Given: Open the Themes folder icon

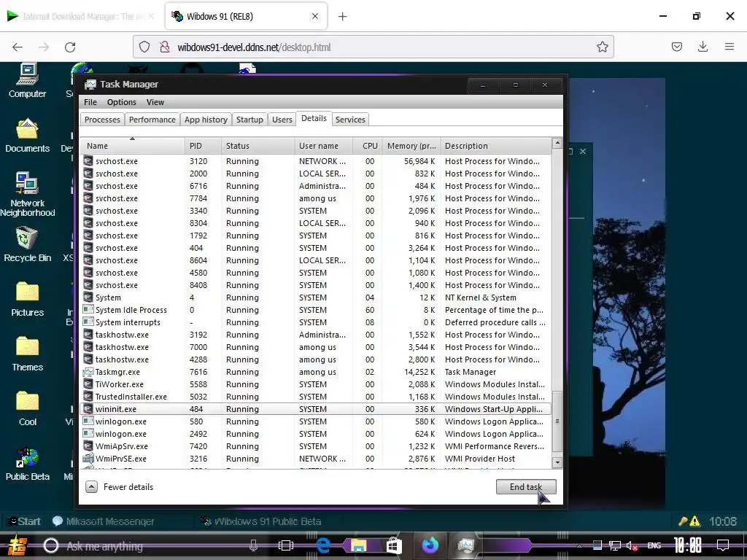Looking at the screenshot, I should tap(27, 346).
